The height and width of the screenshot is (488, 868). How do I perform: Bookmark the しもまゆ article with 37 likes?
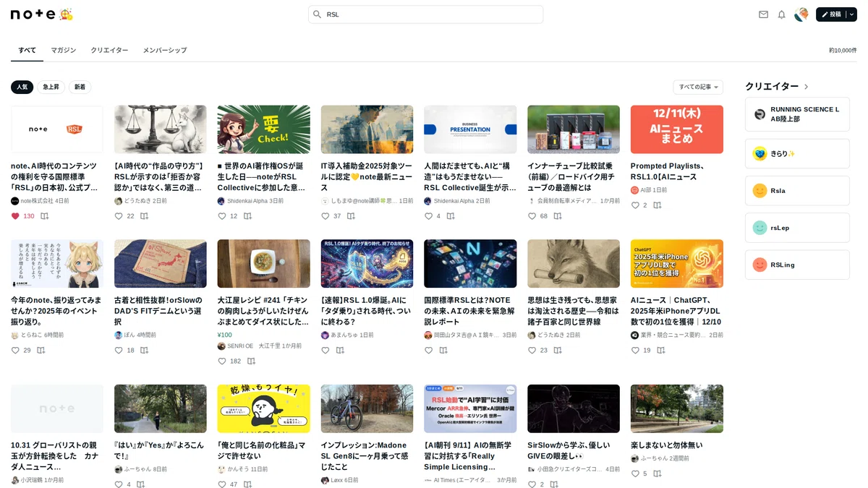[351, 216]
